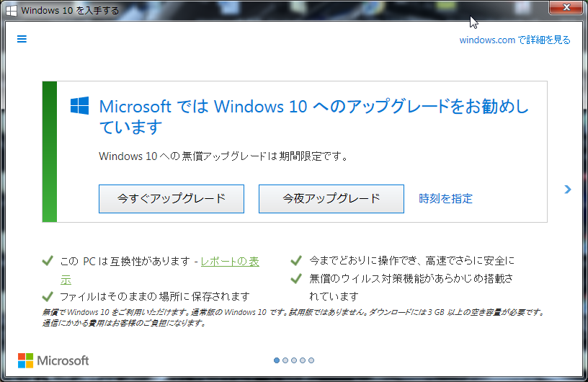Image resolution: width=588 pixels, height=382 pixels.
Task: Click the 今すぐアップグレード button
Action: point(171,198)
